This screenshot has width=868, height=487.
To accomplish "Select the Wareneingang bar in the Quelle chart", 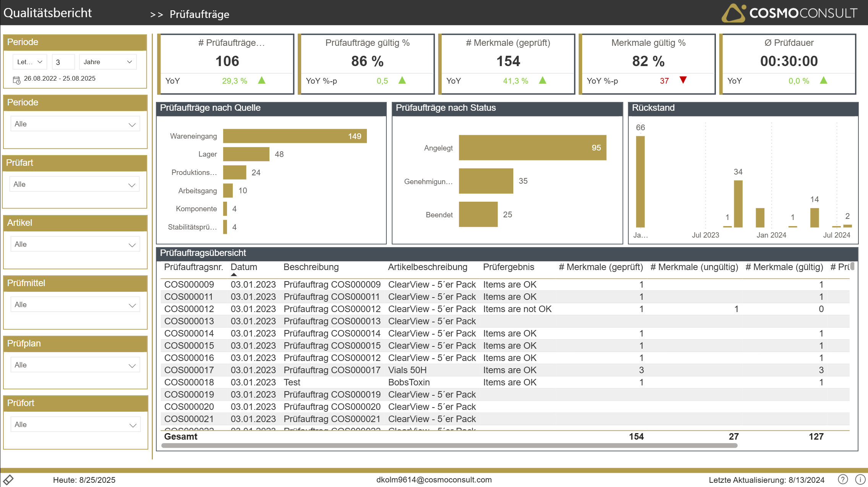I will click(295, 136).
